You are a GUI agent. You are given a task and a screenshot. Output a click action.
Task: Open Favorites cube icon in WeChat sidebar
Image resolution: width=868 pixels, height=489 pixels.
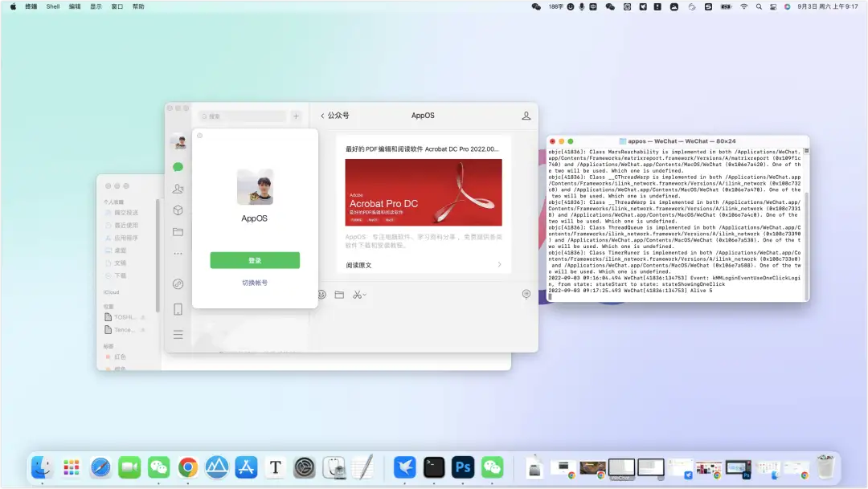pyautogui.click(x=178, y=210)
